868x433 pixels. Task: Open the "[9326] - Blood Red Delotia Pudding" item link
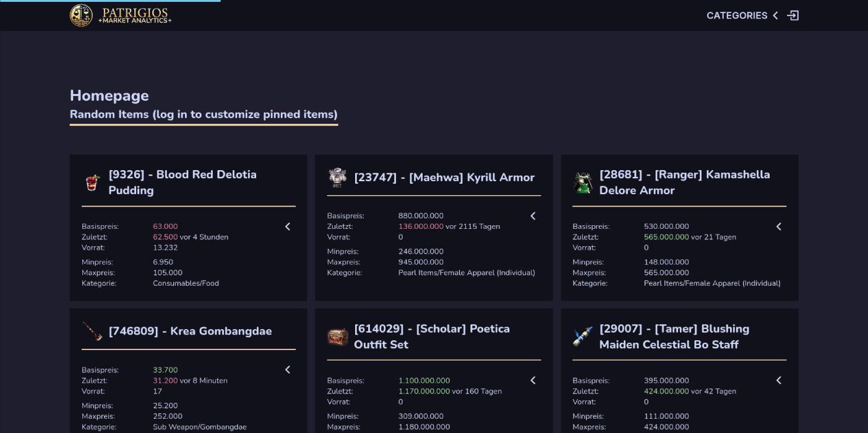click(x=183, y=182)
